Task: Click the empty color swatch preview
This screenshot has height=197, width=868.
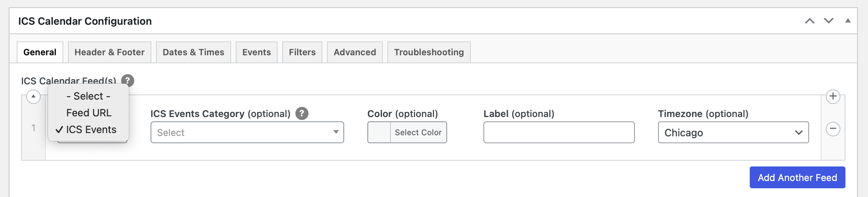Action: click(379, 132)
